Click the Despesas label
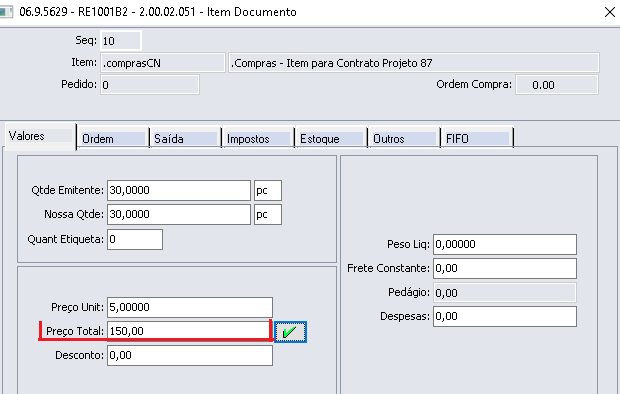This screenshot has width=620, height=394. click(405, 316)
